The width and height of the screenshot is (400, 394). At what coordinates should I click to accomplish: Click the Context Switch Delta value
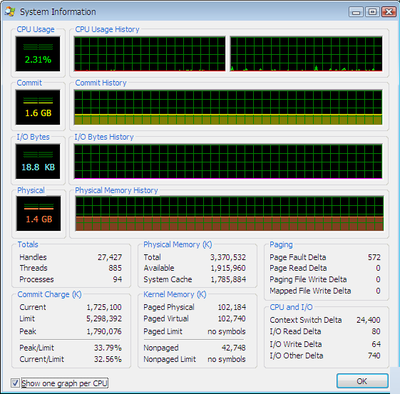pos(368,320)
